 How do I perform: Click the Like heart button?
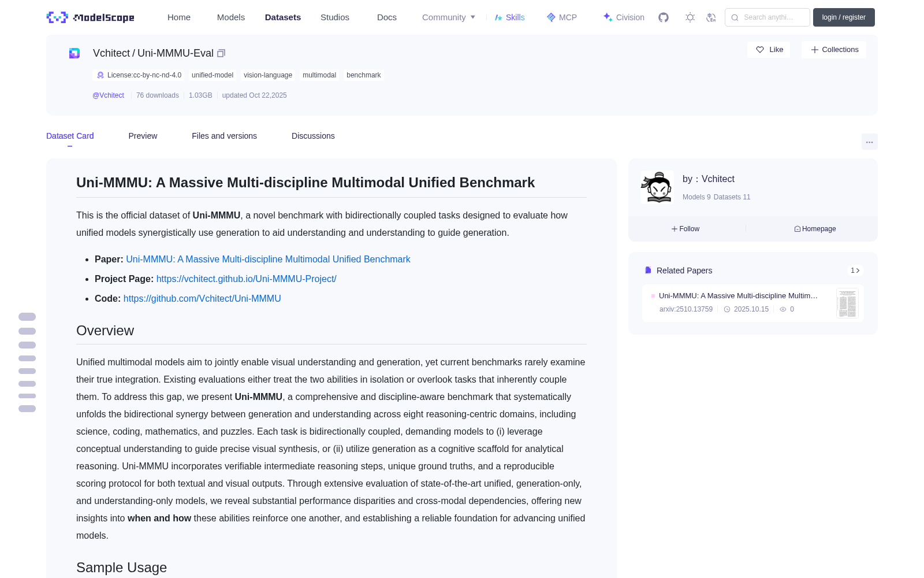point(769,50)
